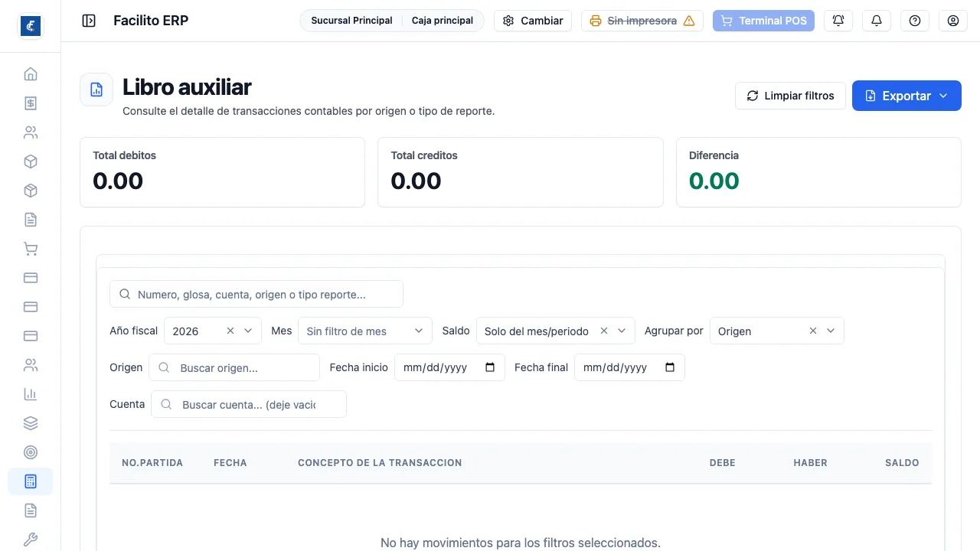Open the Fecha inicio calendar picker icon
980x551 pixels.
click(491, 367)
